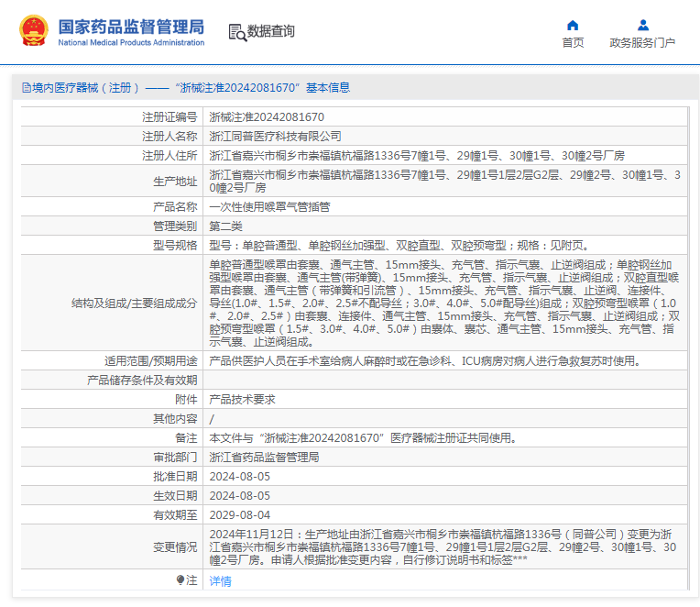Click the National Medical Products Administration subtitle
The image size is (700, 607).
(x=131, y=43)
